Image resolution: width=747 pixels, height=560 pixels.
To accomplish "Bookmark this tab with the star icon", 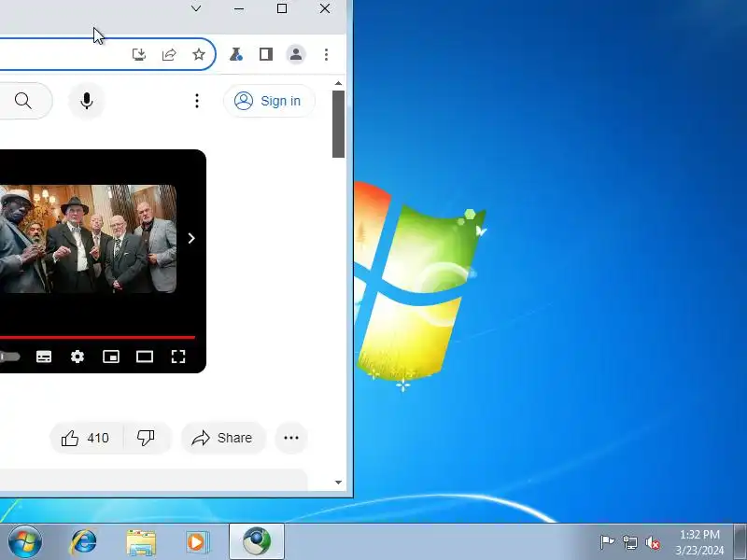I will tap(199, 54).
